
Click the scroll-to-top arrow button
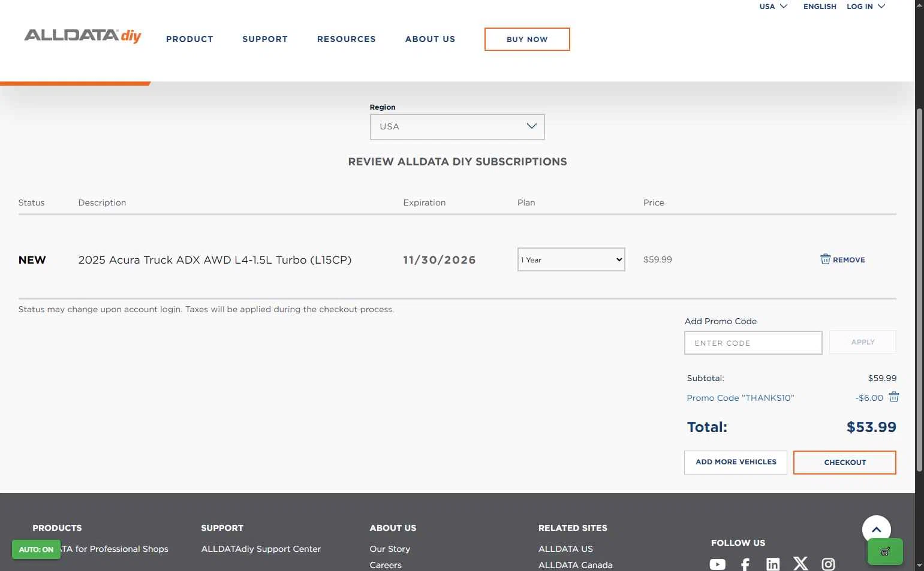pos(876,530)
